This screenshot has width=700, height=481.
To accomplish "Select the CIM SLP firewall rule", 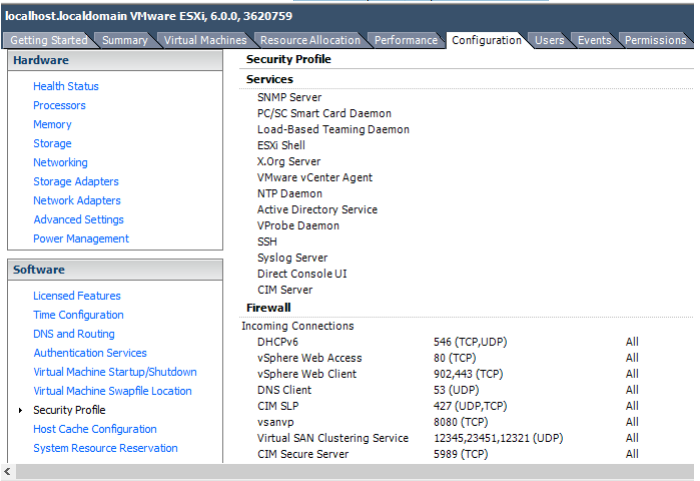I will [x=278, y=406].
